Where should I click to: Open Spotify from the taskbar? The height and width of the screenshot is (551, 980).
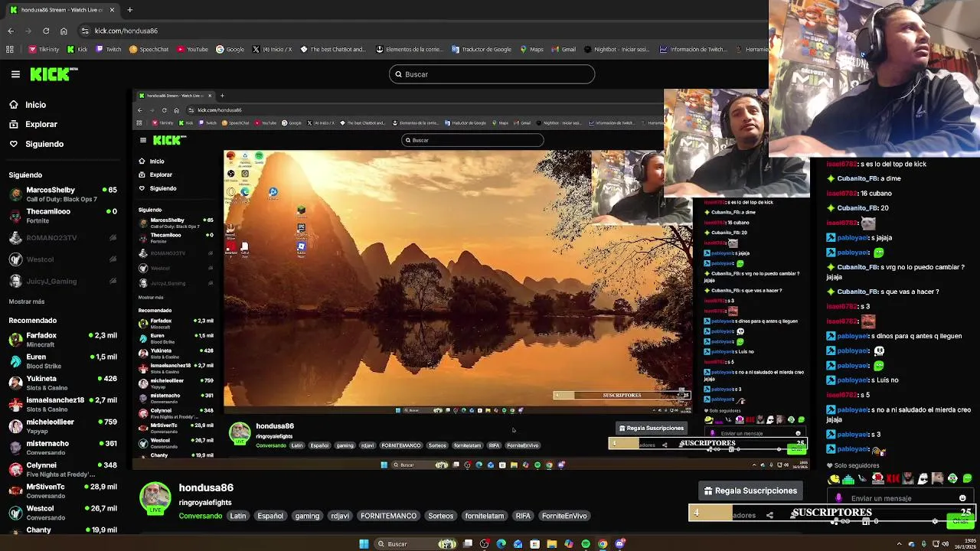(x=586, y=544)
